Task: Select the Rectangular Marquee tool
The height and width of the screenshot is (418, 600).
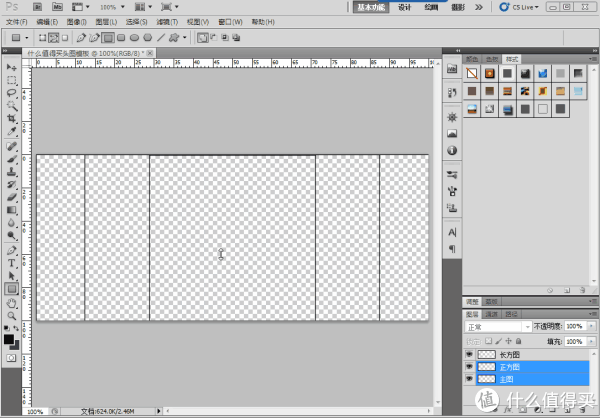Action: [x=11, y=80]
